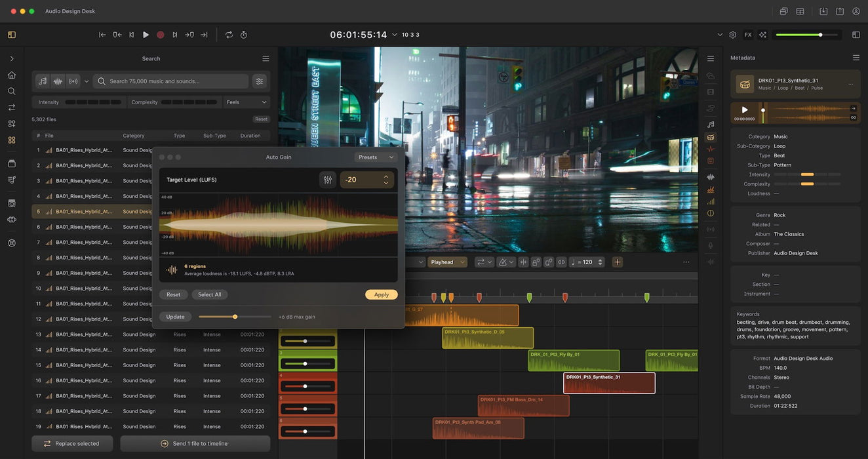Open search filter settings sliders icon
Image resolution: width=868 pixels, height=459 pixels.
point(260,81)
